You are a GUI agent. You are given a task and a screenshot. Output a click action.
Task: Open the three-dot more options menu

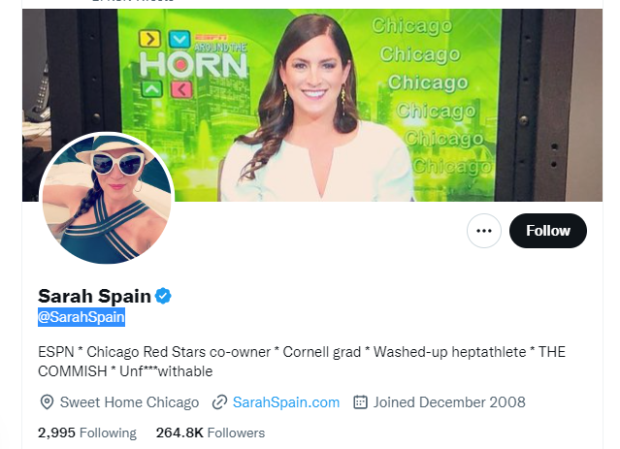click(484, 231)
